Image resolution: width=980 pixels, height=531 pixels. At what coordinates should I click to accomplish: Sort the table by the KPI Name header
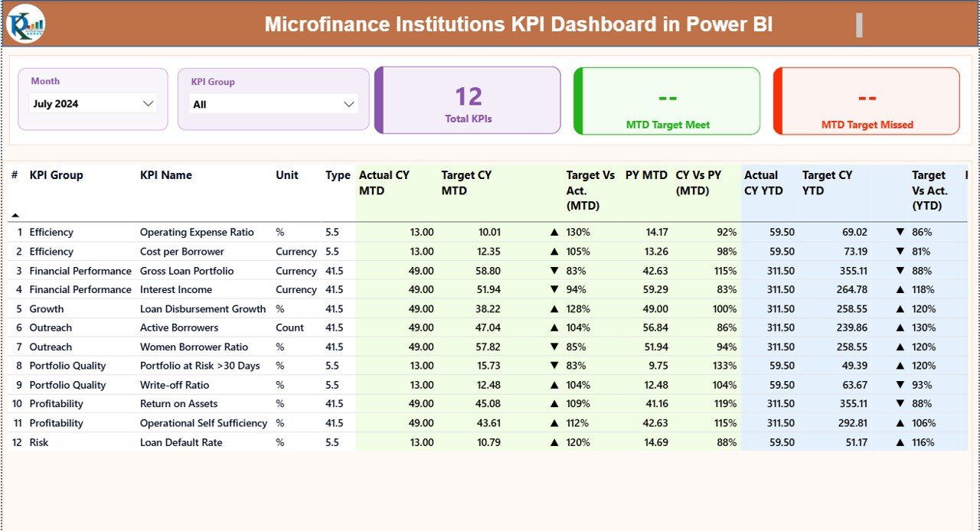point(165,174)
